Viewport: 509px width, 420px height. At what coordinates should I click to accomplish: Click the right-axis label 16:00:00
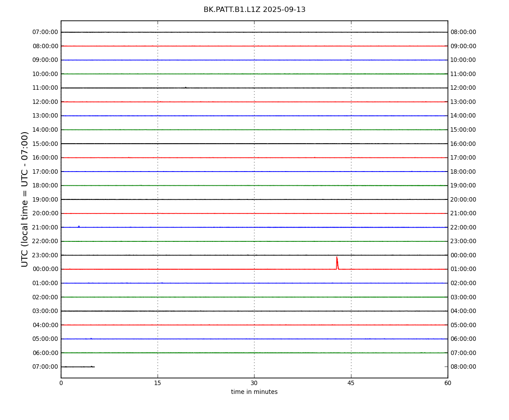(x=463, y=144)
